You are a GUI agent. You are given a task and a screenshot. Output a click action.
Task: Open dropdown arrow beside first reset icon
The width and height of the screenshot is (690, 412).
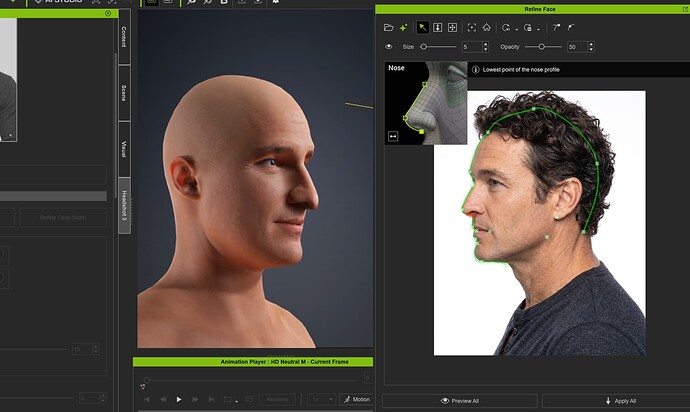[516, 29]
